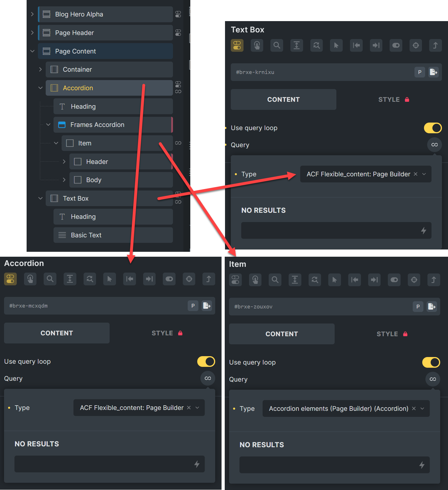
Task: Open STYLE tab in Text Box panel
Action: pyautogui.click(x=389, y=99)
